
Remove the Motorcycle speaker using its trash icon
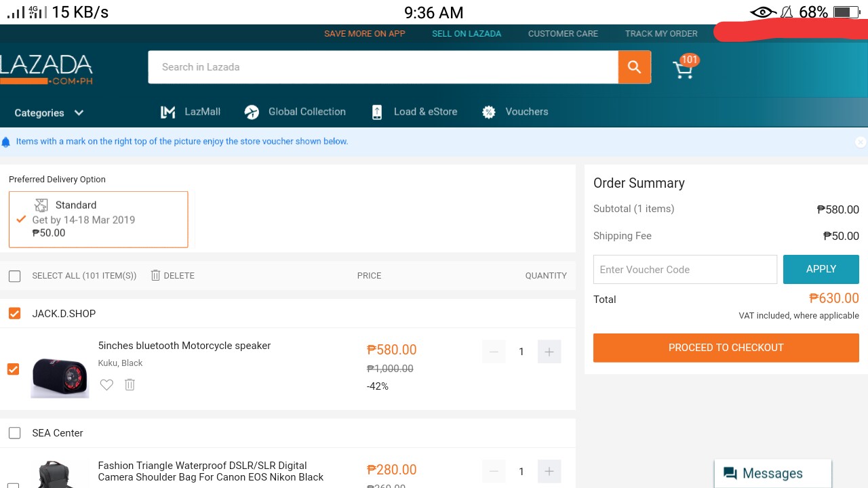[x=130, y=385]
